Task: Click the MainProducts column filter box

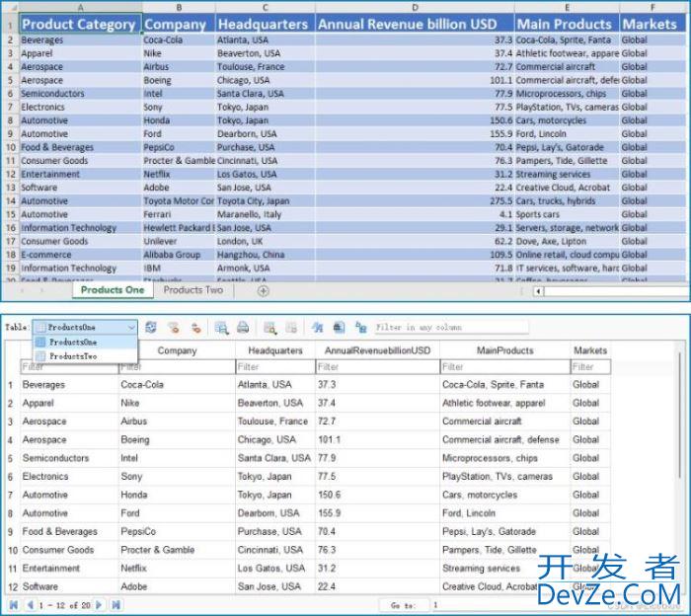Action: (505, 366)
